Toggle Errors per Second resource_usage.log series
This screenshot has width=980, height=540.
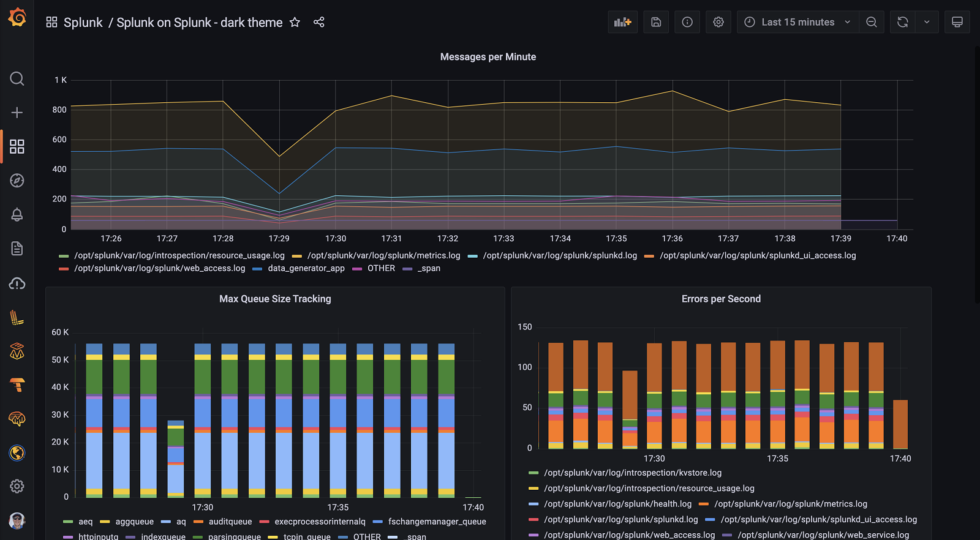click(x=649, y=489)
